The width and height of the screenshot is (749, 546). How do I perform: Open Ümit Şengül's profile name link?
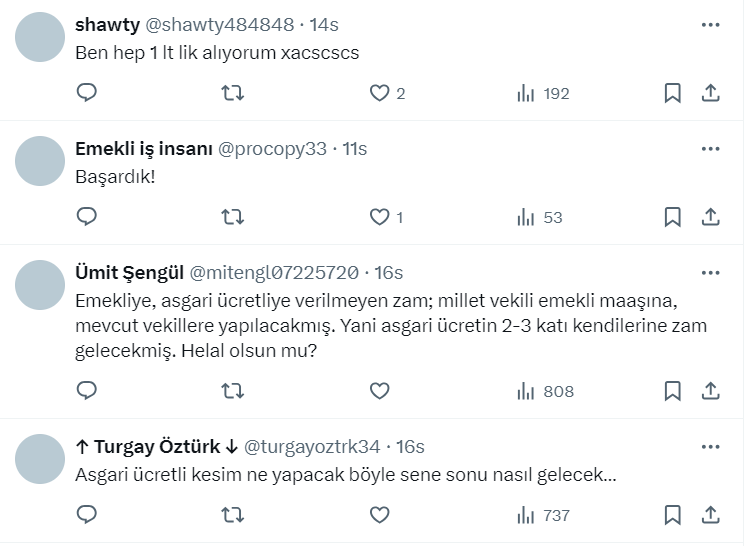[x=129, y=273]
